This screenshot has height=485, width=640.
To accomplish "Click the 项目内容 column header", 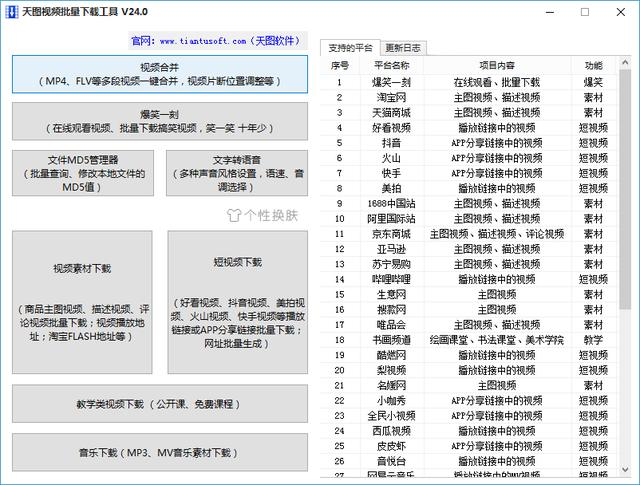I will (x=497, y=65).
